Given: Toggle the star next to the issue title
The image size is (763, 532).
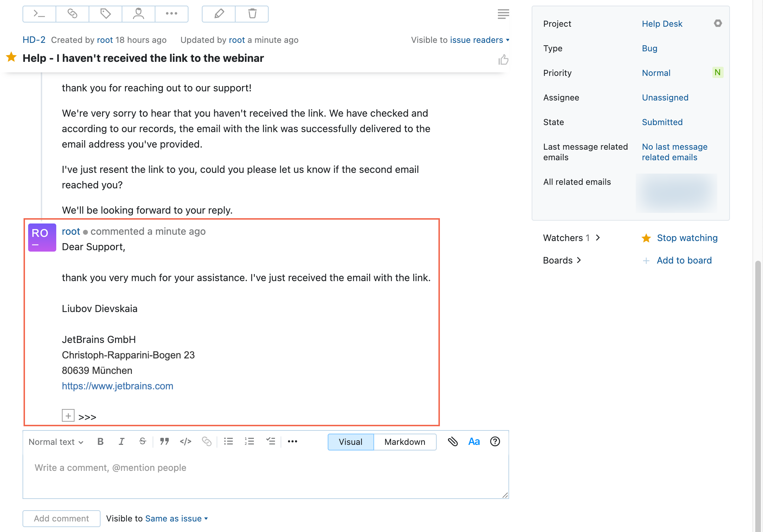Looking at the screenshot, I should [11, 57].
